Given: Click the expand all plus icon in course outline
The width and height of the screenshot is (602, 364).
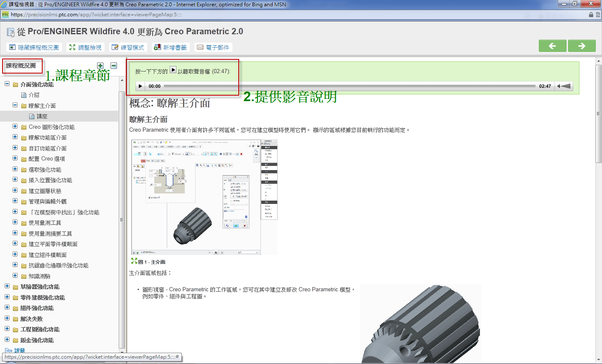Looking at the screenshot, I should (100, 66).
